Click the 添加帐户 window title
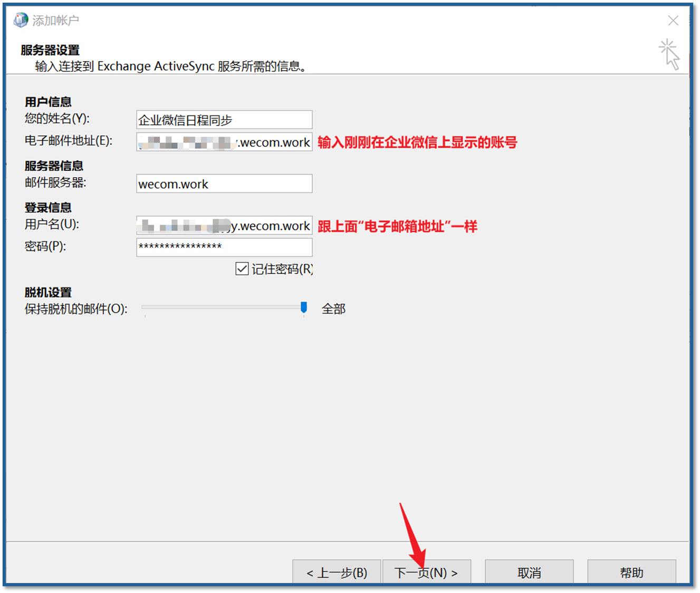This screenshot has height=593, width=700. click(x=55, y=21)
